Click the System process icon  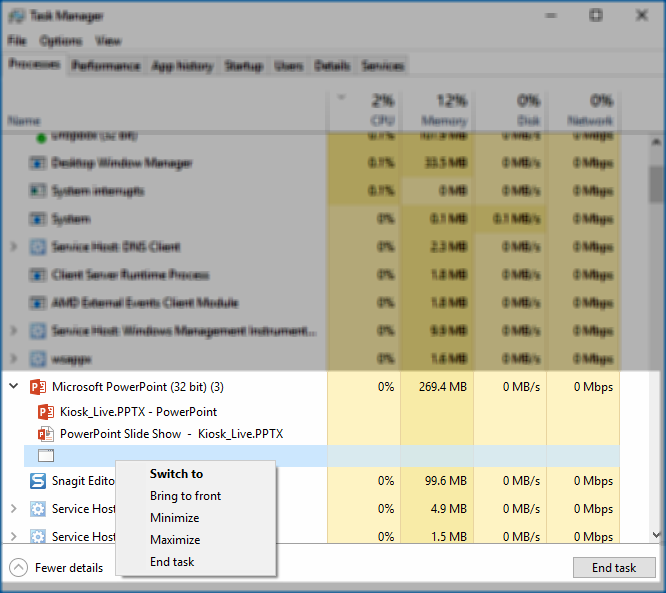(x=37, y=219)
